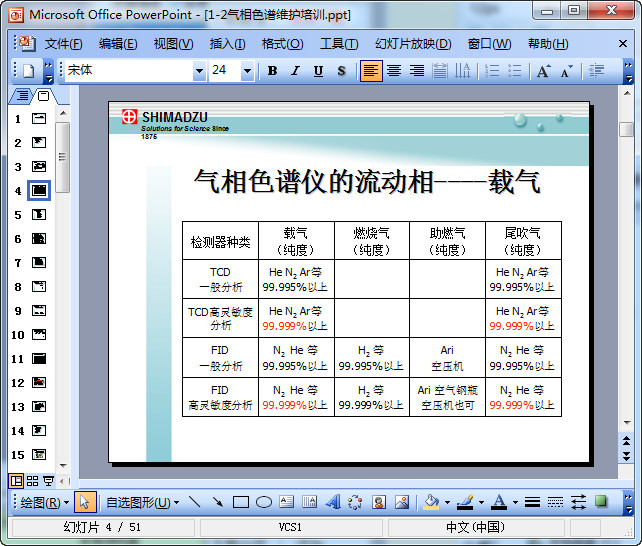Screen dimensions: 642x546
Task: Toggle numbered list formatting
Action: (x=492, y=71)
